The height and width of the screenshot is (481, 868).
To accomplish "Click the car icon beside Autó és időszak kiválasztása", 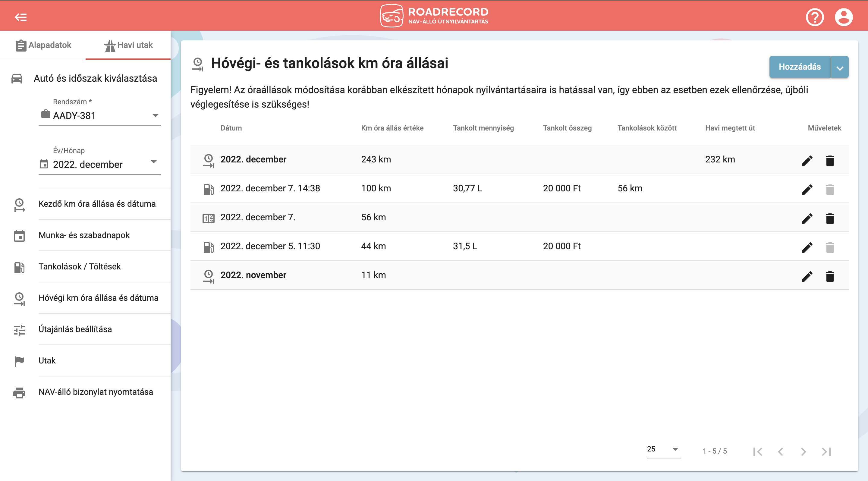I will (x=17, y=78).
